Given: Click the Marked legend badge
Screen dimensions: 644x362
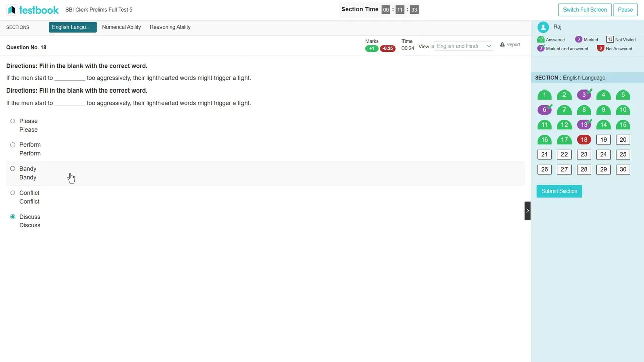Looking at the screenshot, I should tap(579, 39).
